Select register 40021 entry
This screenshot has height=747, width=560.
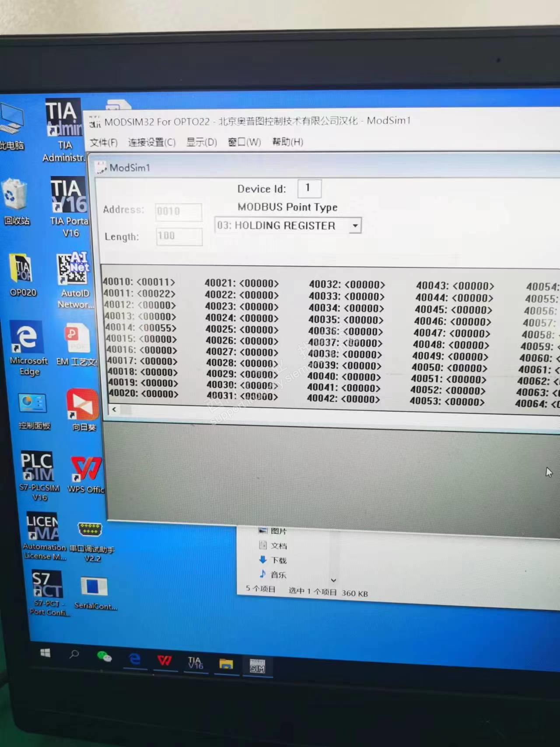tap(241, 283)
